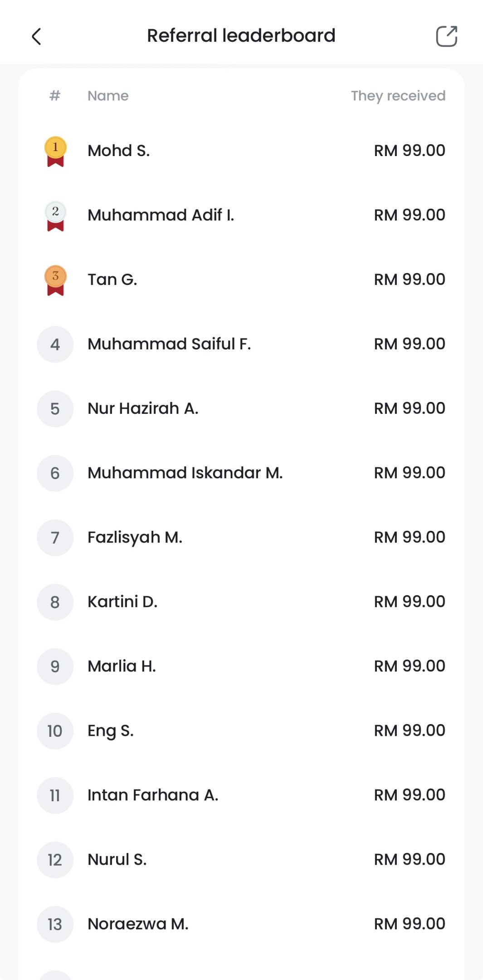Tap the rank 13 circle badge

pos(55,924)
